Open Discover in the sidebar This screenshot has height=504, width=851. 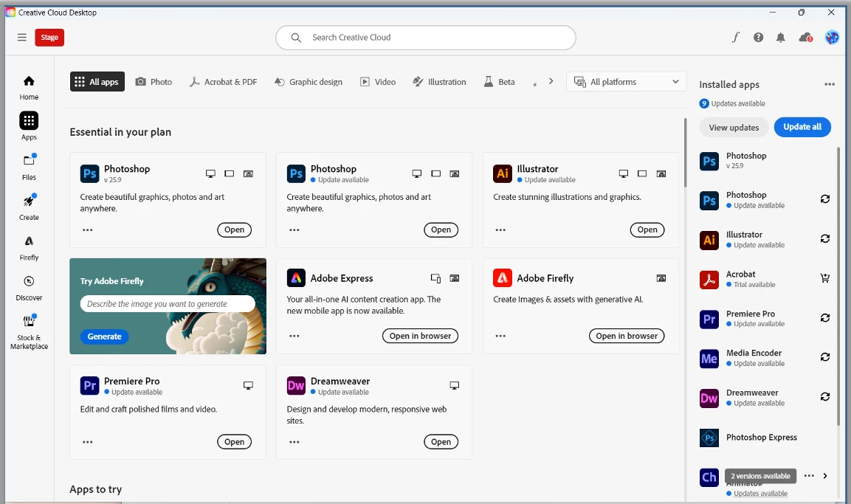tap(29, 287)
